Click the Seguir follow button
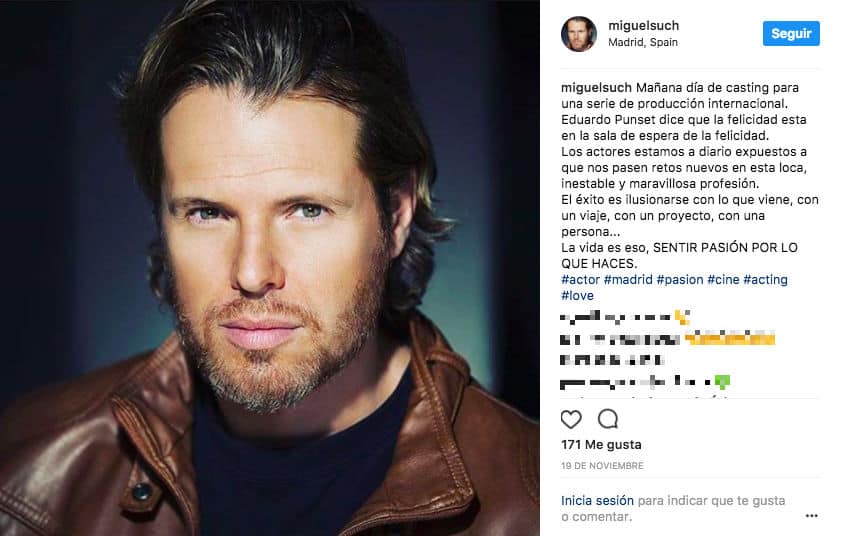 (x=791, y=33)
